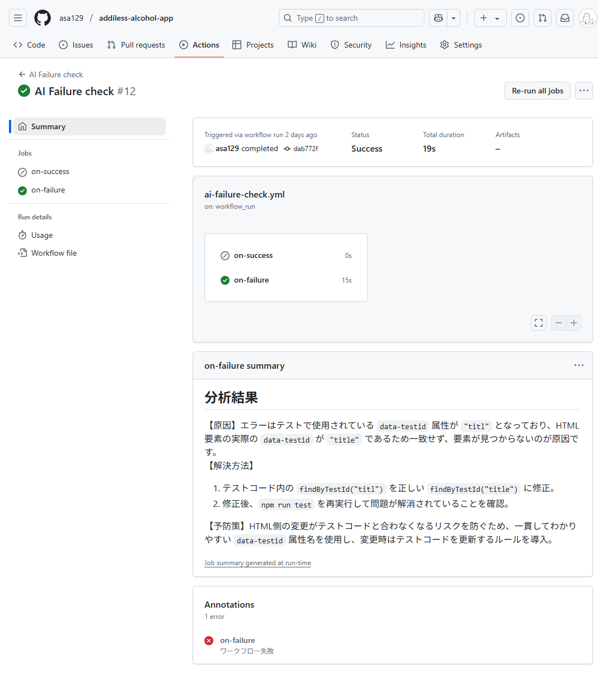Switch to the Issues tab

[x=76, y=45]
